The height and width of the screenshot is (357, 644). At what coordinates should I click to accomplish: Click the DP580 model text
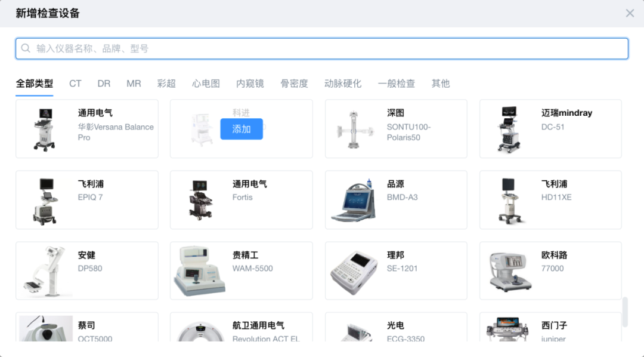90,269
